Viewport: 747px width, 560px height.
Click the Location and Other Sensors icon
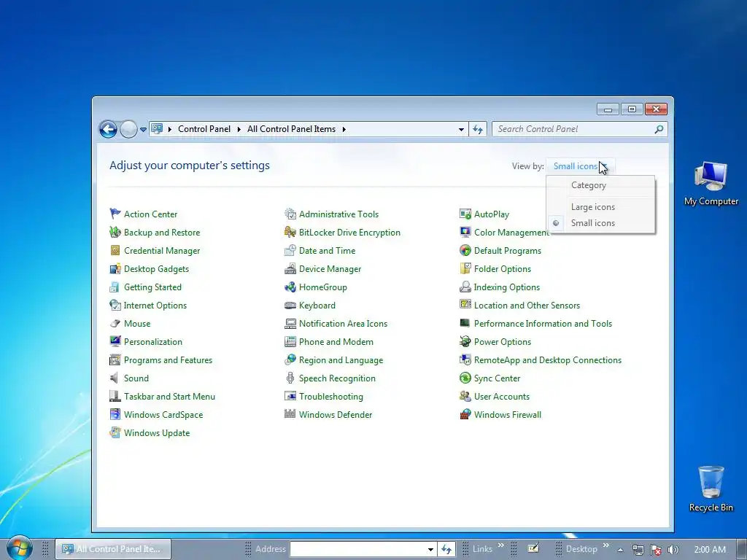tap(465, 306)
